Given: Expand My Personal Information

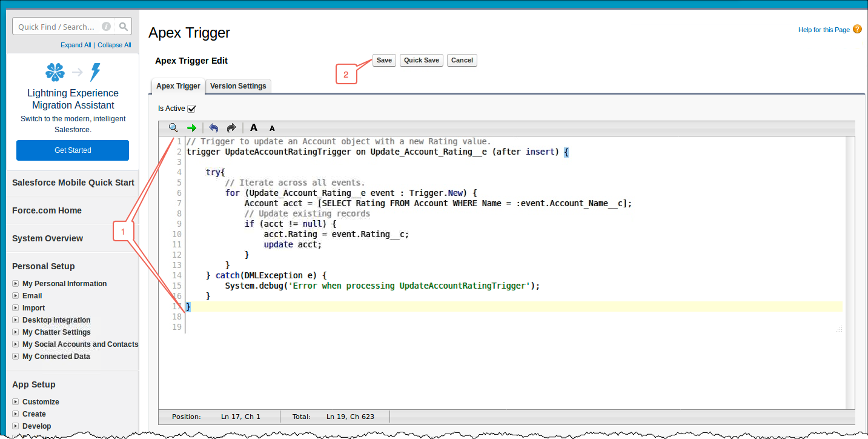Looking at the screenshot, I should [16, 284].
